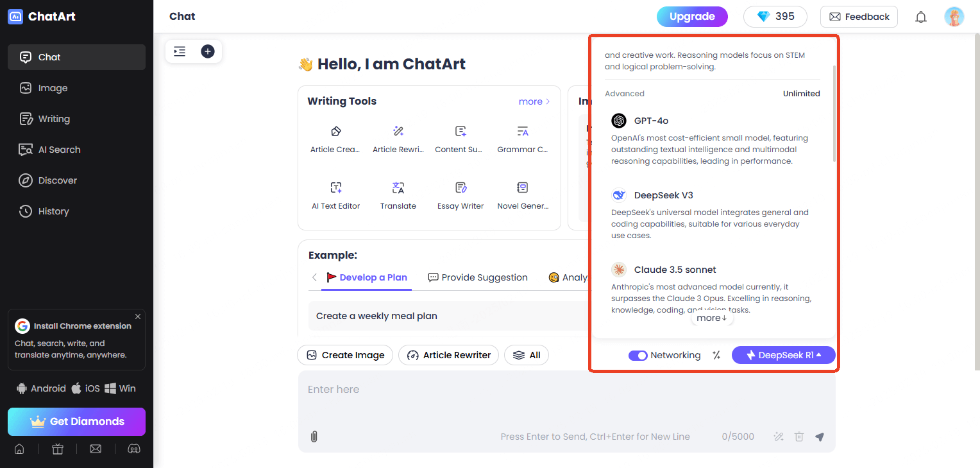
Task: Collapse the conversation list sidebar toggle
Action: point(180,51)
